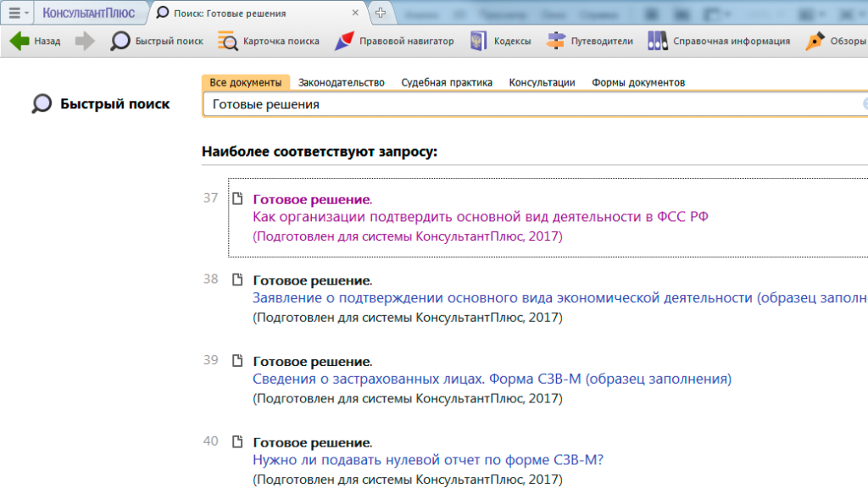The image size is (868, 488).
Task: Click the green Back arrow icon
Action: point(19,41)
